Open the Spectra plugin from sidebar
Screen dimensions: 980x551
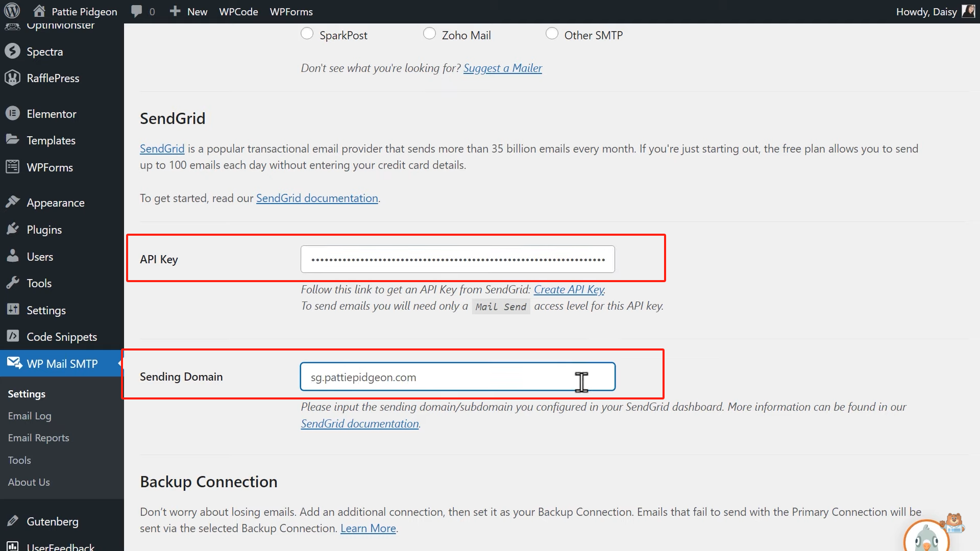pos(45,51)
